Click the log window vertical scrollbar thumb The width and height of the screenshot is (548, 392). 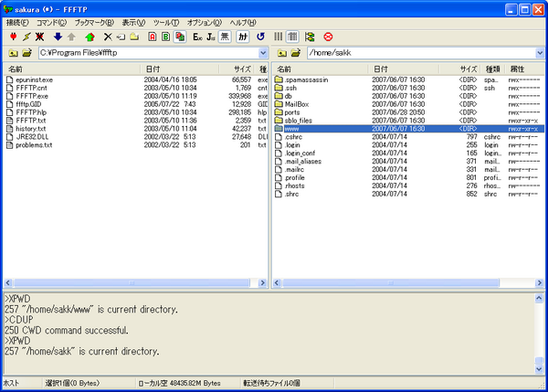click(x=539, y=361)
